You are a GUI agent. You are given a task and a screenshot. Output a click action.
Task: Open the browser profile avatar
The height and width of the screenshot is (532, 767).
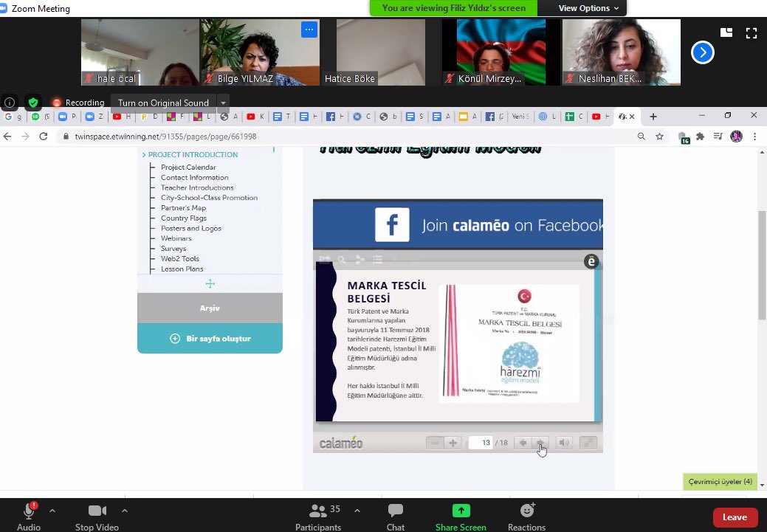736,137
